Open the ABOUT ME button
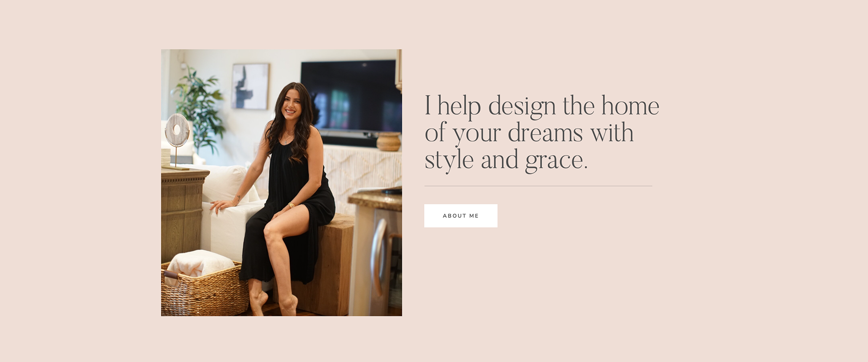Image resolution: width=868 pixels, height=362 pixels. (x=461, y=216)
